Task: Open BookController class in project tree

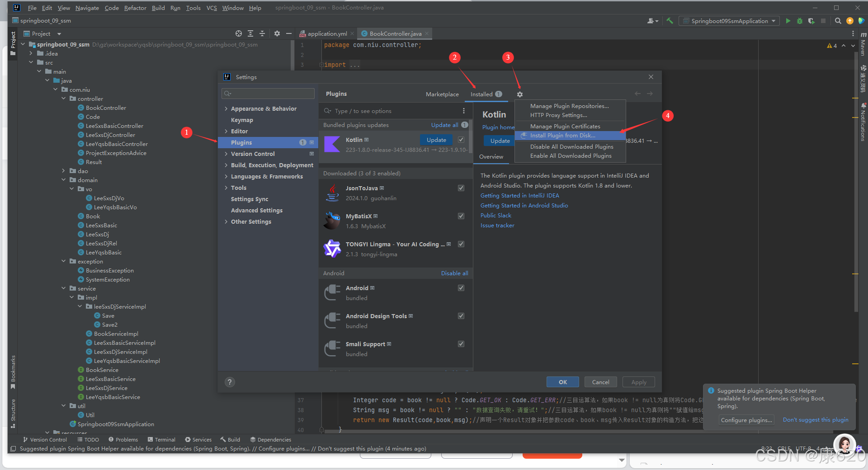Action: pos(106,108)
